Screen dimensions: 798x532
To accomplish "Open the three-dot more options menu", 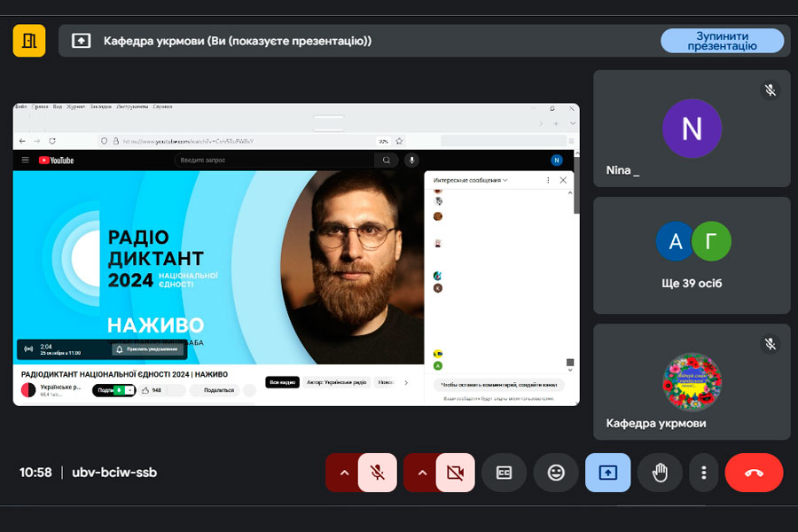I will 703,473.
